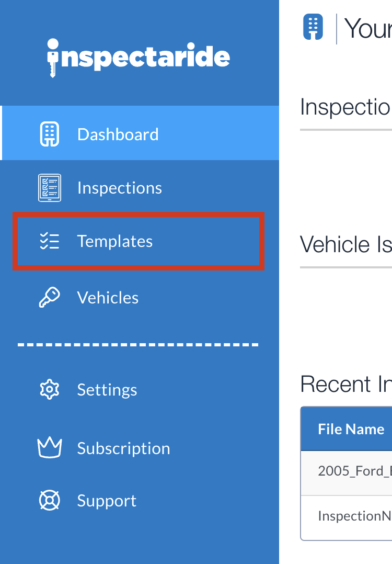This screenshot has width=392, height=564.
Task: Click the Vehicles key icon
Action: tap(50, 297)
